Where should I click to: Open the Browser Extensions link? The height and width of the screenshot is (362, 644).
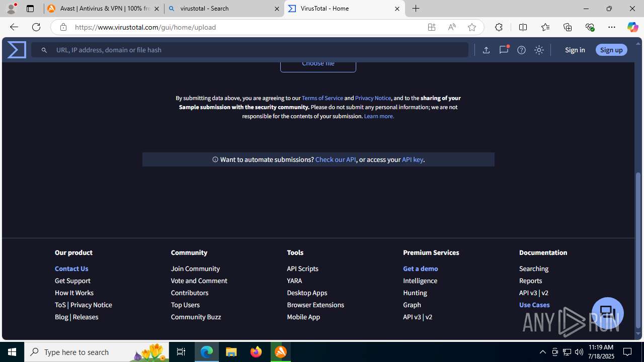coord(315,305)
